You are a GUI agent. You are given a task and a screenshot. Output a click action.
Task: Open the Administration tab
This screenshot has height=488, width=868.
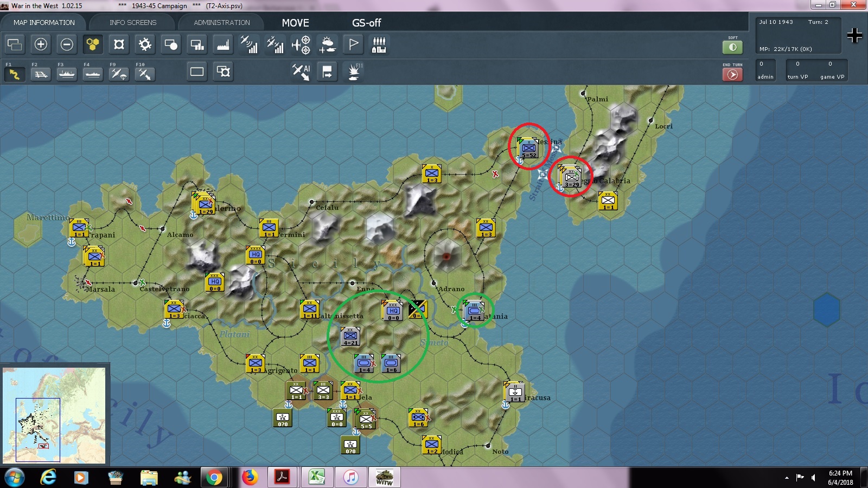(222, 23)
